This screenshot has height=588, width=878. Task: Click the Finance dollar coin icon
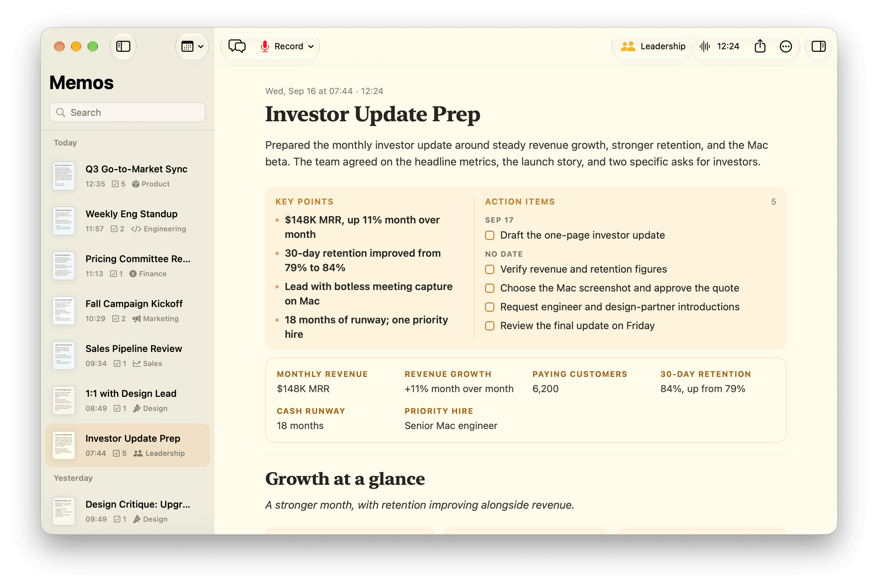pos(133,274)
